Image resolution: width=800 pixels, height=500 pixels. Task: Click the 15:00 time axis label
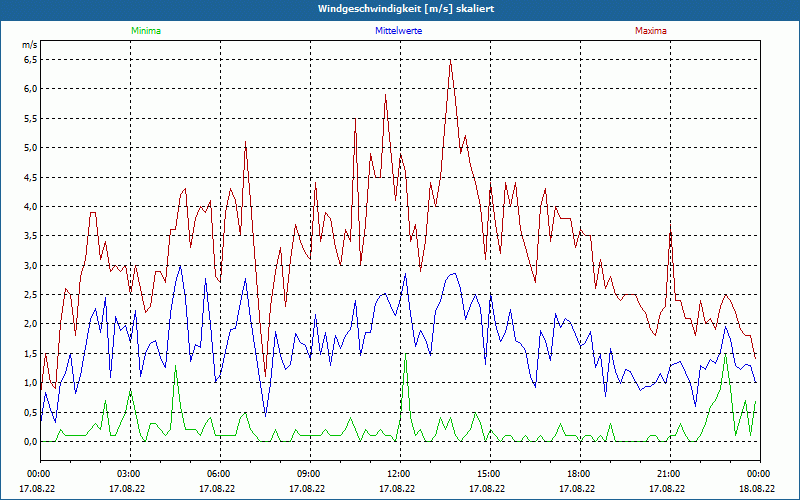490,474
